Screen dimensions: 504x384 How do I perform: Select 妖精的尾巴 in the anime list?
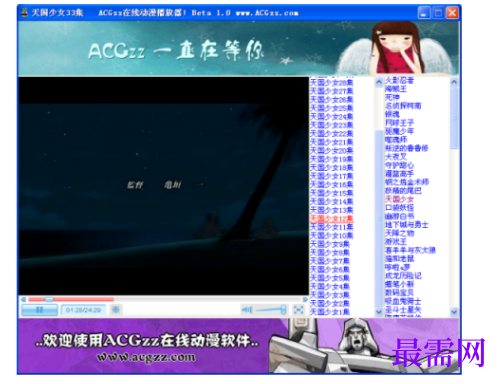[403, 191]
